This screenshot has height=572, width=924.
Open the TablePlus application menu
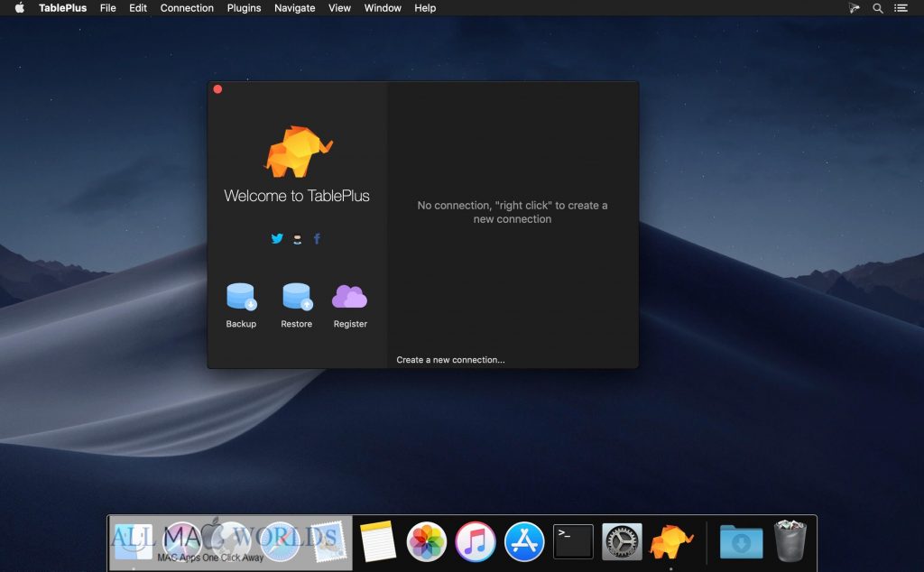(x=62, y=7)
